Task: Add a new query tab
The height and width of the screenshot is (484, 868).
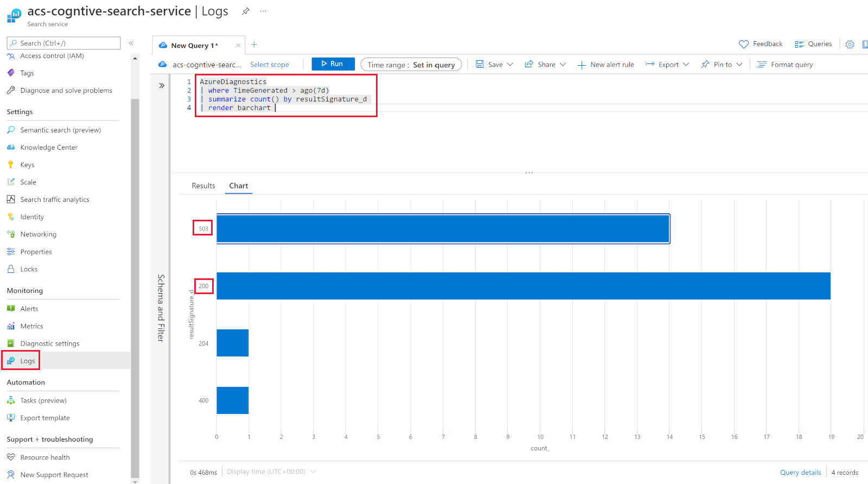Action: click(x=254, y=44)
